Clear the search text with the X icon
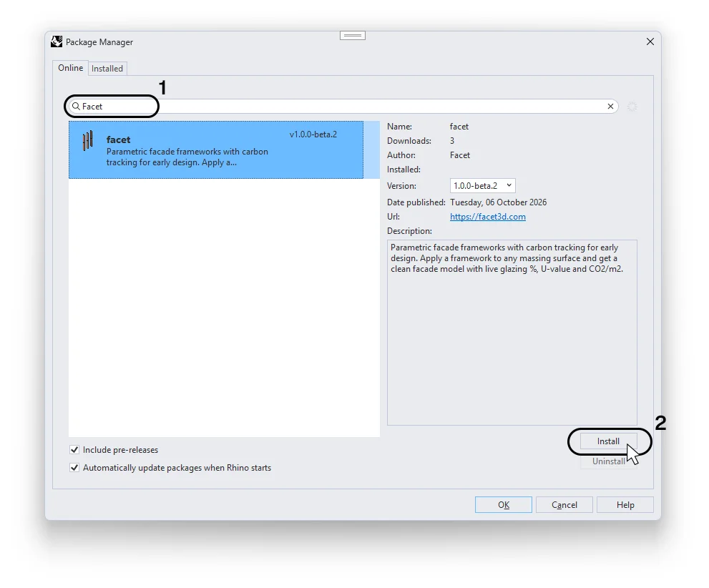This screenshot has width=709, height=588. point(610,106)
